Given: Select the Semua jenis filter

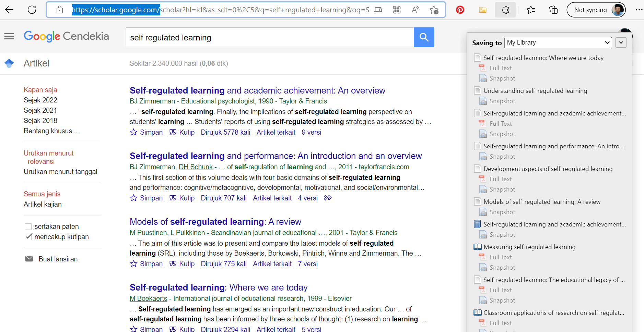Looking at the screenshot, I should point(42,194).
